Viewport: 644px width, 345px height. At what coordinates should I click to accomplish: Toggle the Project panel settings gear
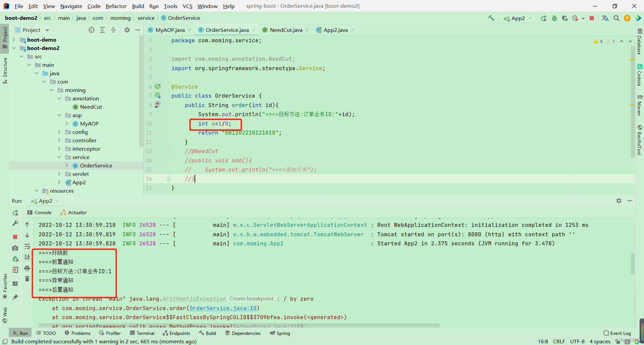click(x=127, y=30)
